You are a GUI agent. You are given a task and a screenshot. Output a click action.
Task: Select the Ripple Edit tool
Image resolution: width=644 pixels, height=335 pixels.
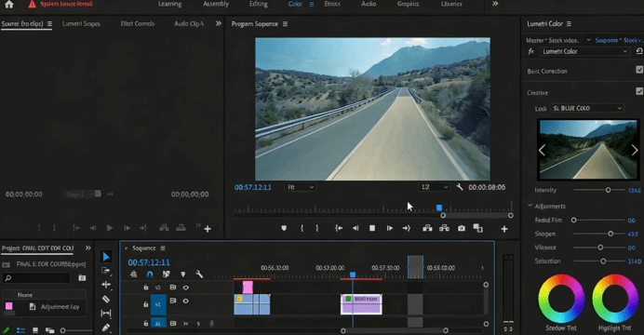click(x=106, y=285)
